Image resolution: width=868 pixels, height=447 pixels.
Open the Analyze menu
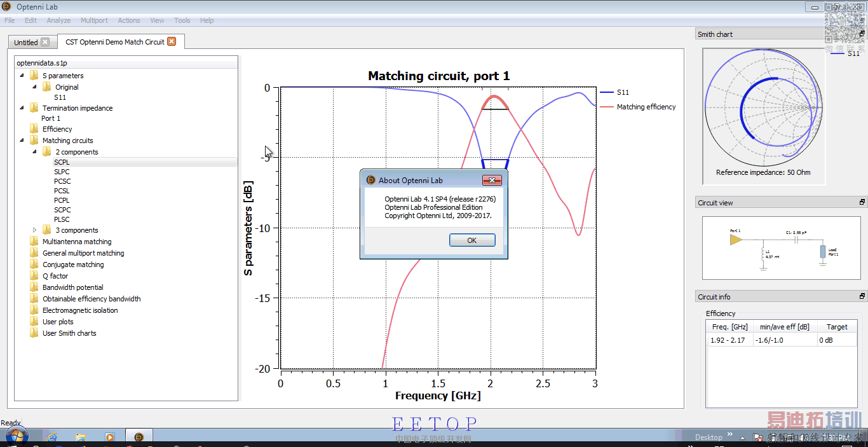tap(58, 20)
